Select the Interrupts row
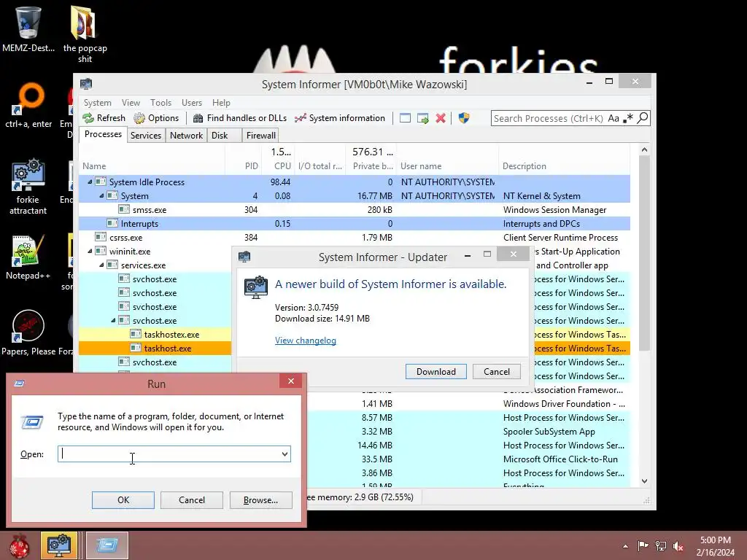This screenshot has height=560, width=747. tap(355, 224)
